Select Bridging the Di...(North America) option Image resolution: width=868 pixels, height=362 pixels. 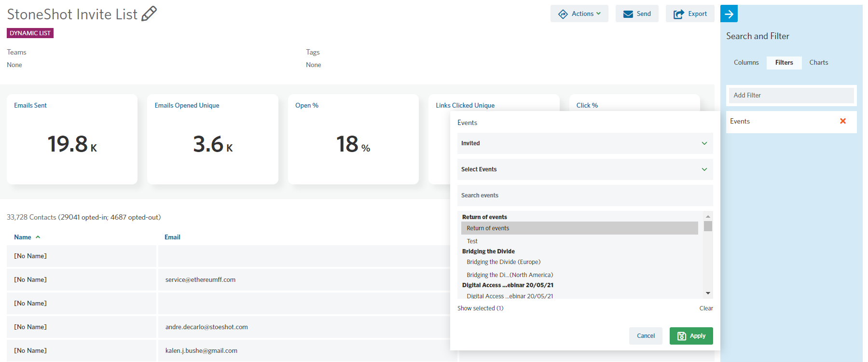coord(579,275)
